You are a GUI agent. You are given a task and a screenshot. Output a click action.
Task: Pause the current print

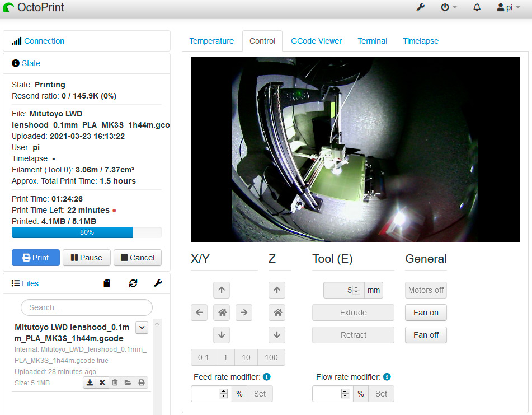tap(87, 258)
